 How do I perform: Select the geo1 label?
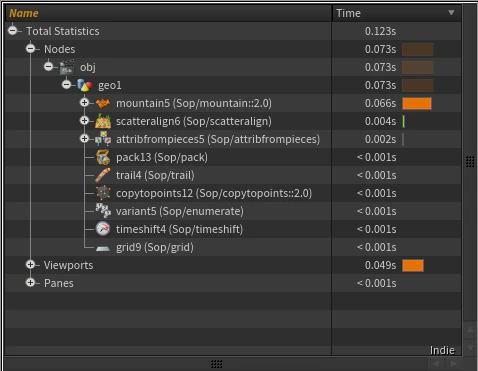click(110, 86)
